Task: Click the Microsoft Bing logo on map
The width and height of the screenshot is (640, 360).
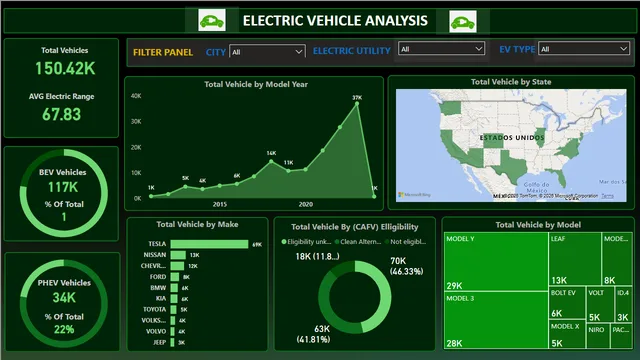Action: [x=414, y=195]
